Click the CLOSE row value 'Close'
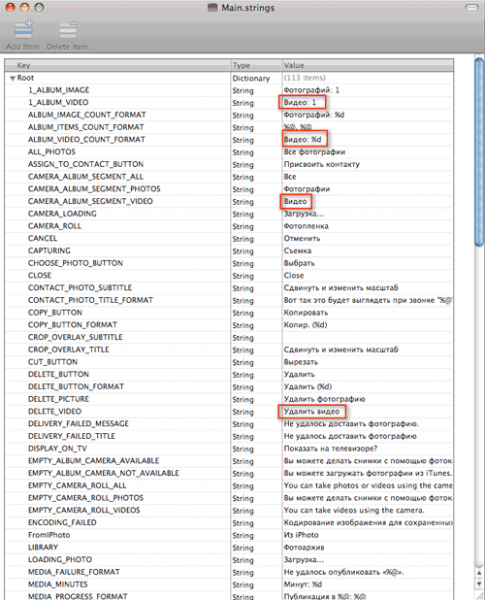The image size is (485, 600). (x=294, y=276)
